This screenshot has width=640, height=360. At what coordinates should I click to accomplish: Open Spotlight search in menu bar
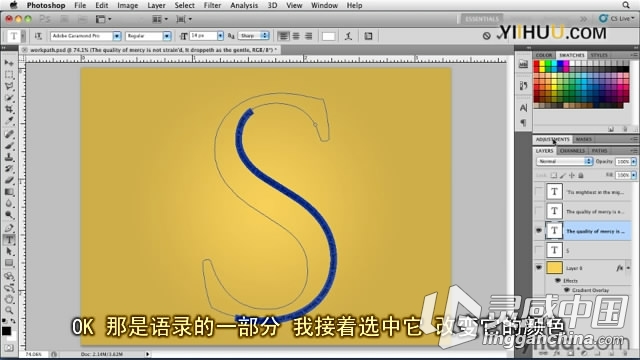626,5
